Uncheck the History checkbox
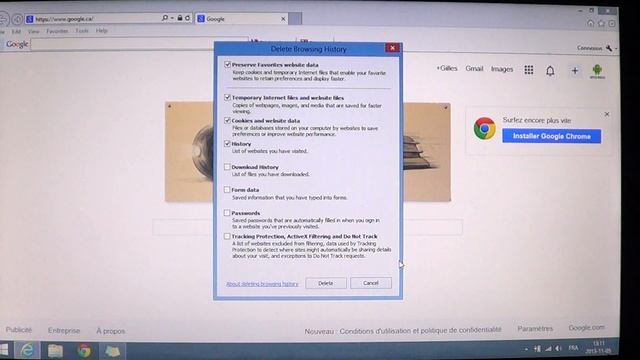This screenshot has height=360, width=640. [x=227, y=144]
